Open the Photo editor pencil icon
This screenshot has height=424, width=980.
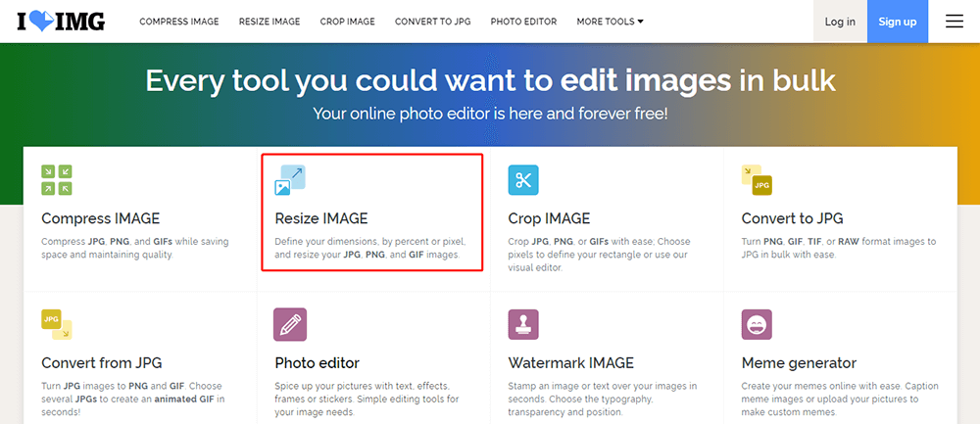tap(290, 324)
